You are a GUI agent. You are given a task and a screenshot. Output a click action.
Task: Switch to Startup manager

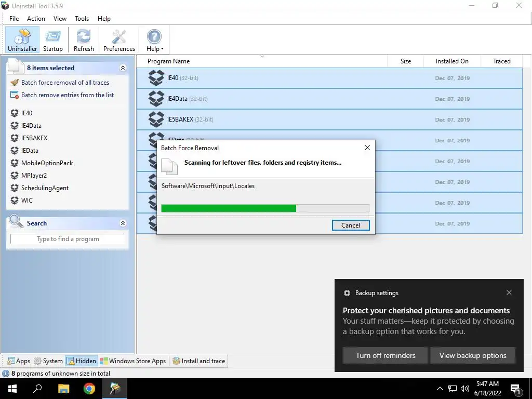53,40
